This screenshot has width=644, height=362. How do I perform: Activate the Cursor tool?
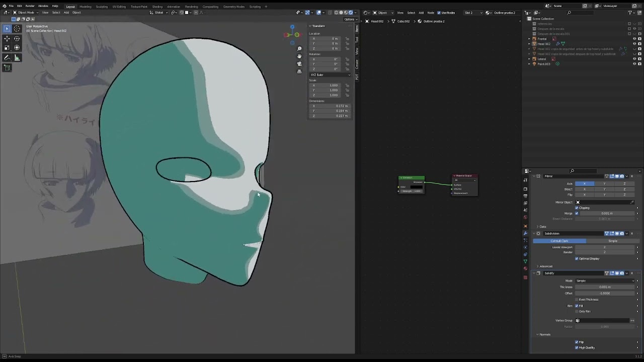(x=17, y=29)
